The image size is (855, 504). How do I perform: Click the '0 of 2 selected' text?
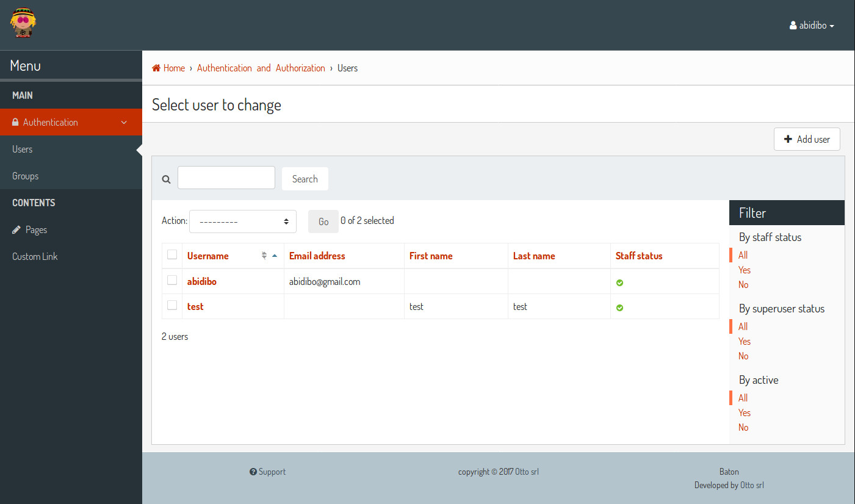tap(367, 220)
